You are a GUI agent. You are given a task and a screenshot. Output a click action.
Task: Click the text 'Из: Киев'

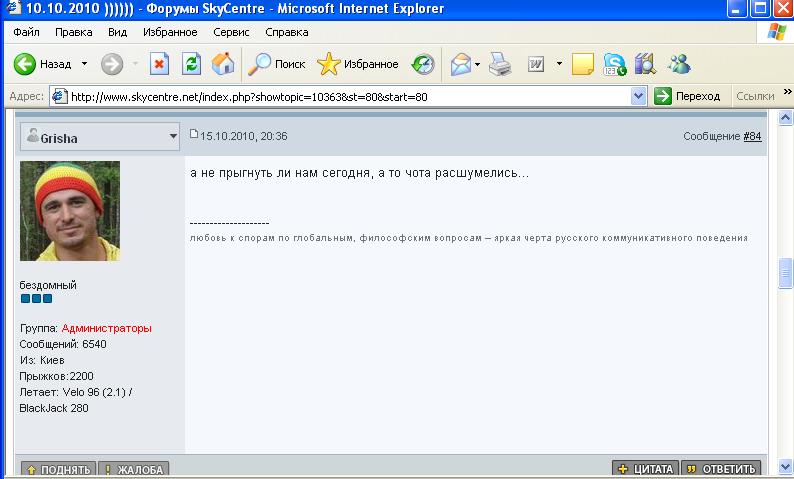click(x=42, y=360)
